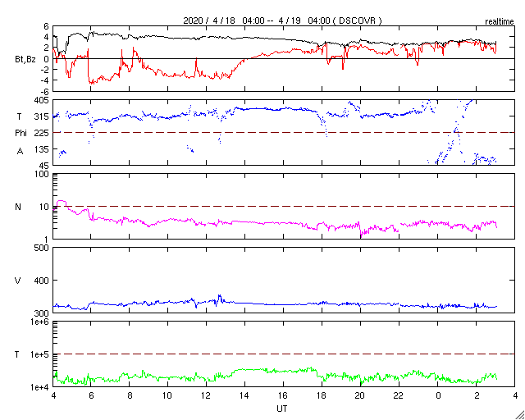The height and width of the screenshot is (420, 525).
Task: Select the 12 hour tick on UT axis
Action: 207,395
